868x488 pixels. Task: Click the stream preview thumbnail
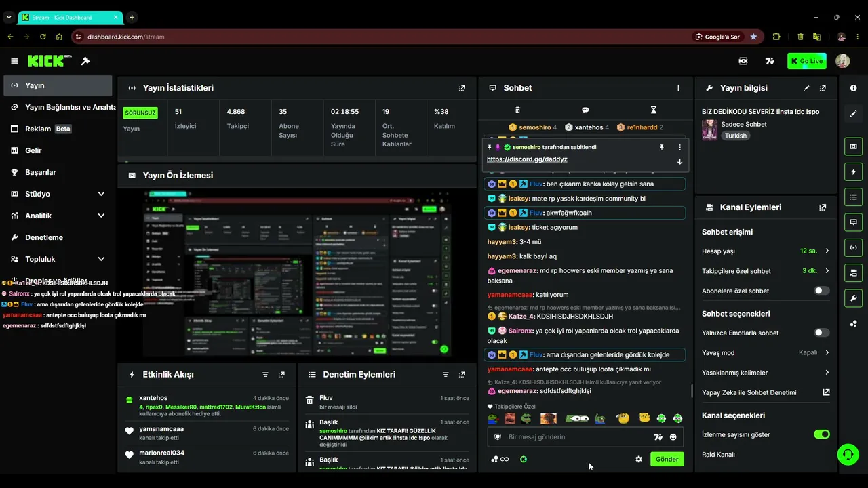pyautogui.click(x=297, y=274)
